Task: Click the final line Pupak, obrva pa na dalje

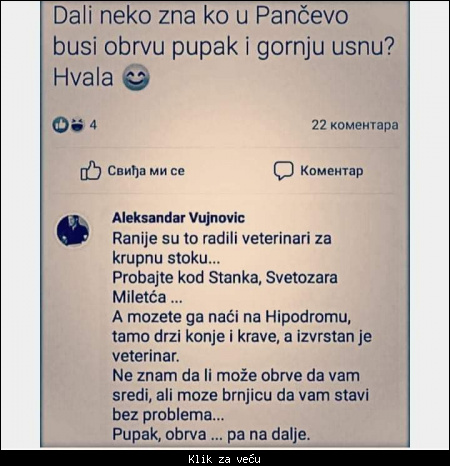Action: coord(211,434)
